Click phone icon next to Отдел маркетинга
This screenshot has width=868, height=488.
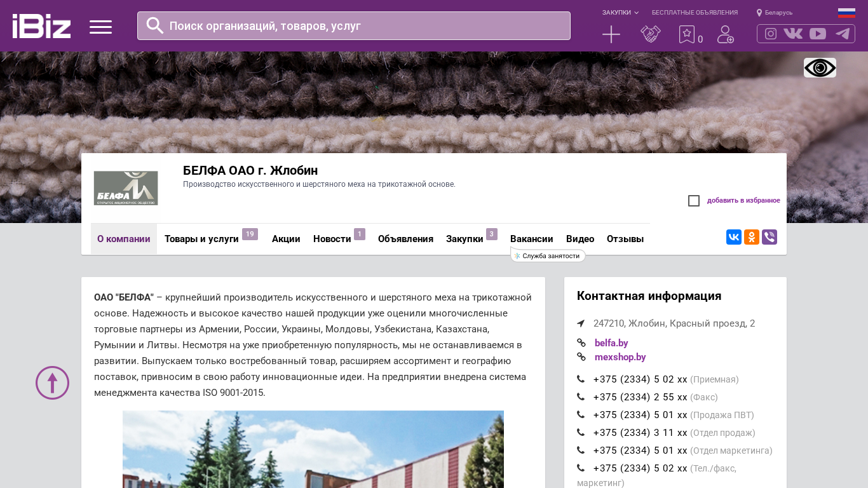[581, 451]
